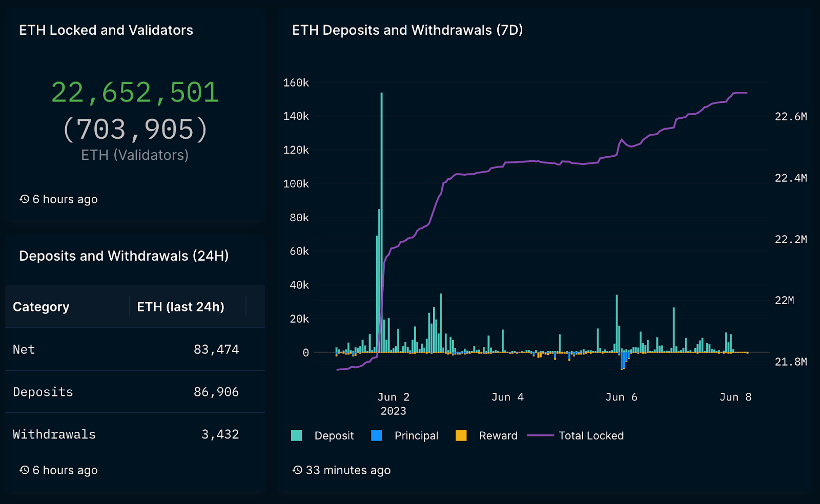Click the 21.8M right axis label
The height and width of the screenshot is (504, 820).
point(791,362)
